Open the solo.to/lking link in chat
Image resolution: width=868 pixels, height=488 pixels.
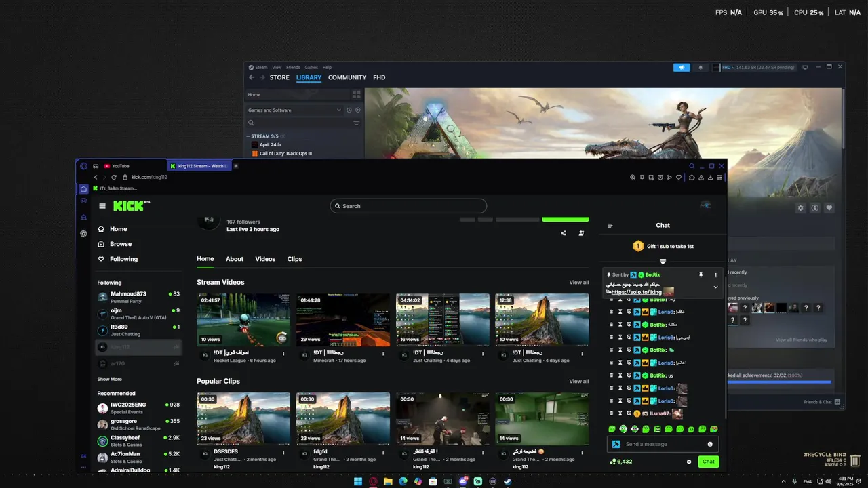(x=636, y=292)
